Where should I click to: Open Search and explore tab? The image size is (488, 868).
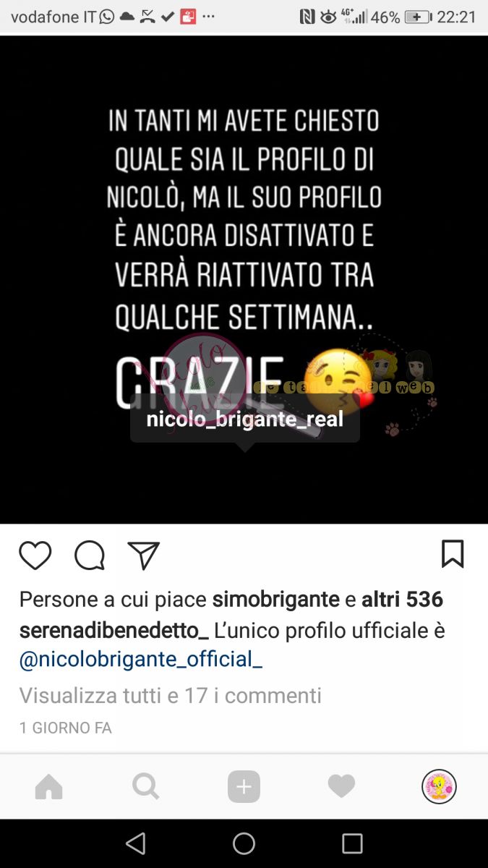pos(146,786)
